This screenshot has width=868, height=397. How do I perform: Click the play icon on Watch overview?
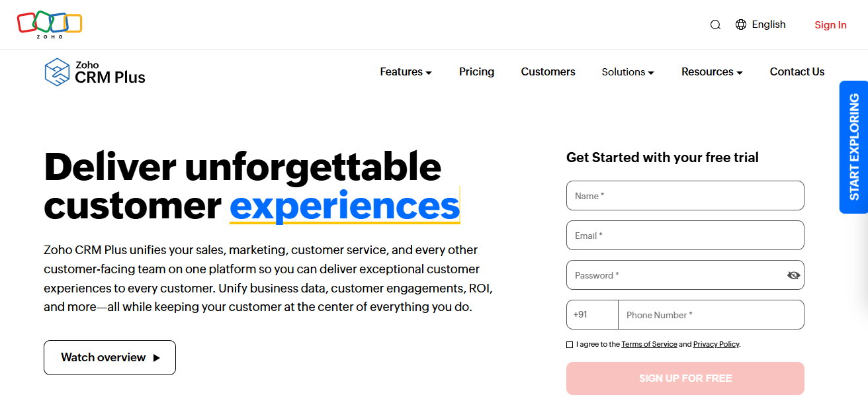pos(157,357)
